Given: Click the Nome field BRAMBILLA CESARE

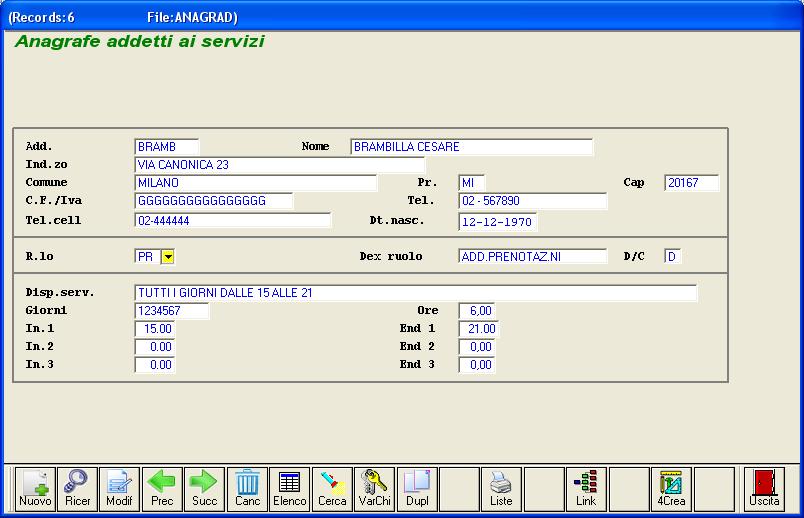Looking at the screenshot, I should point(472,147).
